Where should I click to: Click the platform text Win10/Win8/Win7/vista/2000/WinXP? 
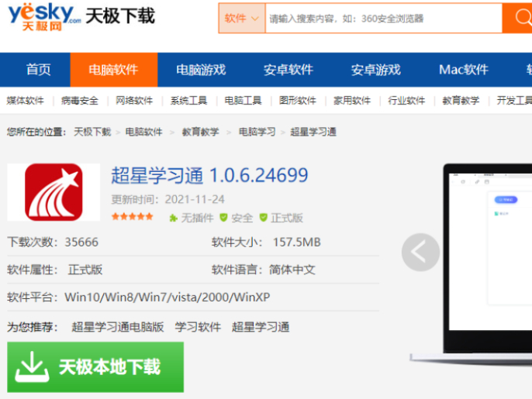(168, 298)
